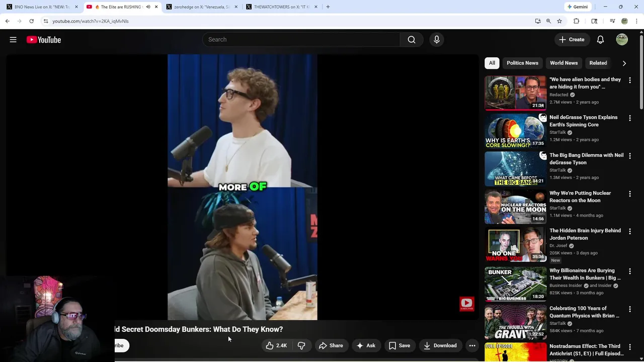Image resolution: width=644 pixels, height=362 pixels.
Task: Open the notifications bell
Action: coord(600,40)
